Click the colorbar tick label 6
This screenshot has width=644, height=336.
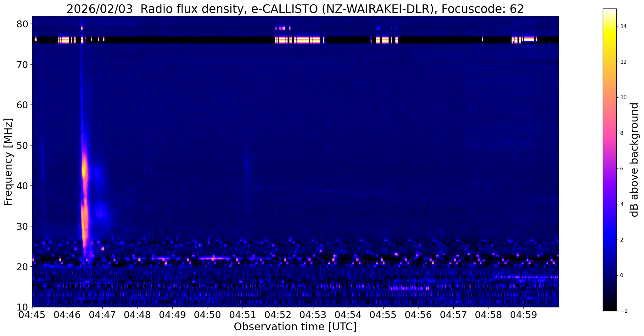[x=621, y=169]
